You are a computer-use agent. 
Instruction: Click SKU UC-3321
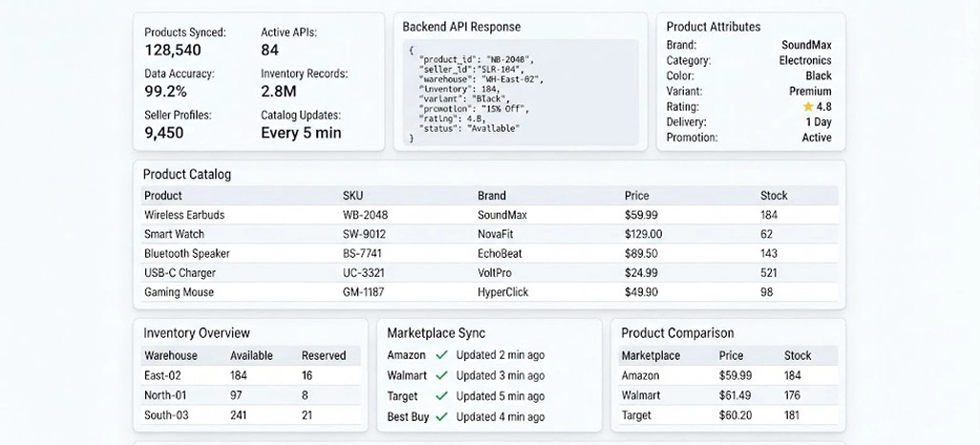364,273
